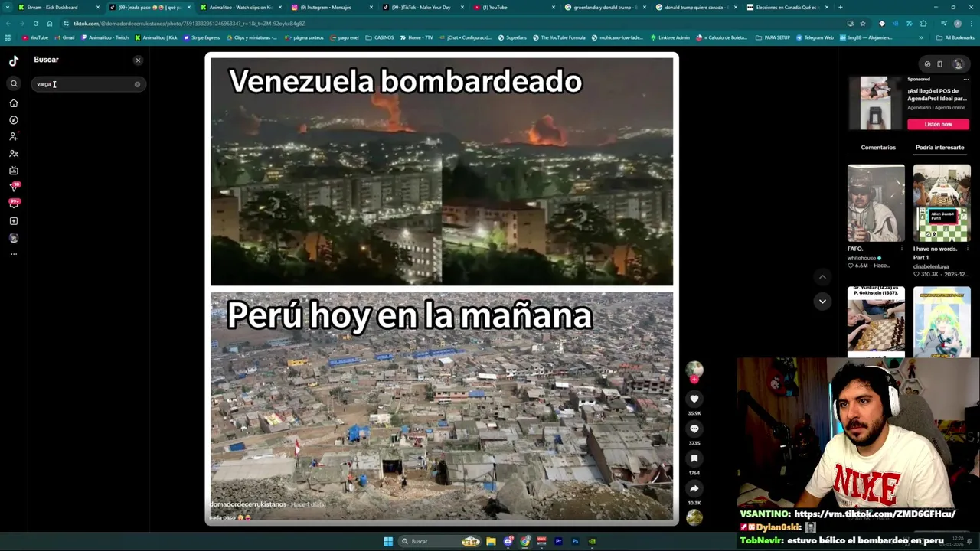Open the Friends icon in TikTok sidebar

14,154
